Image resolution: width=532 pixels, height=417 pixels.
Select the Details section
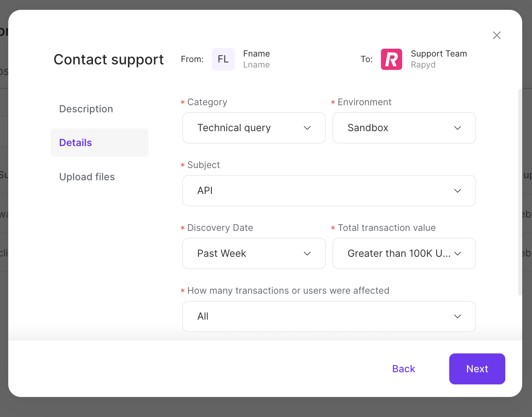(75, 143)
